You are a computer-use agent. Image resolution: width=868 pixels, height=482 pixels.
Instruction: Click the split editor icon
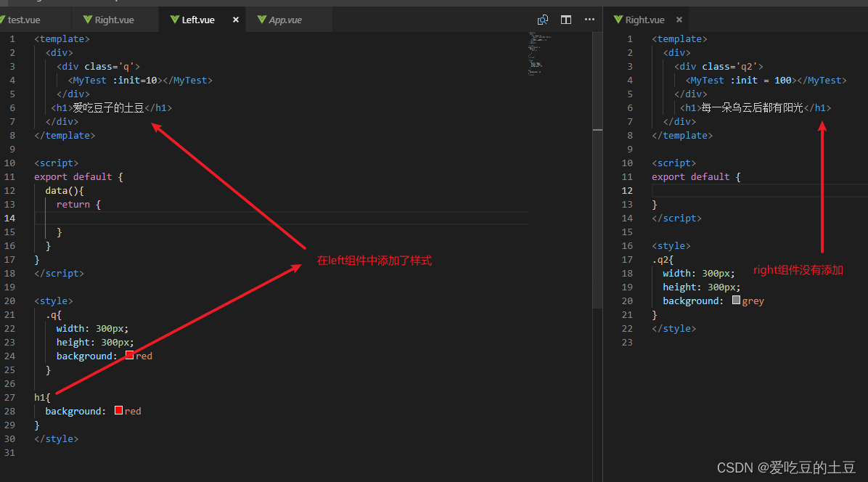566,20
